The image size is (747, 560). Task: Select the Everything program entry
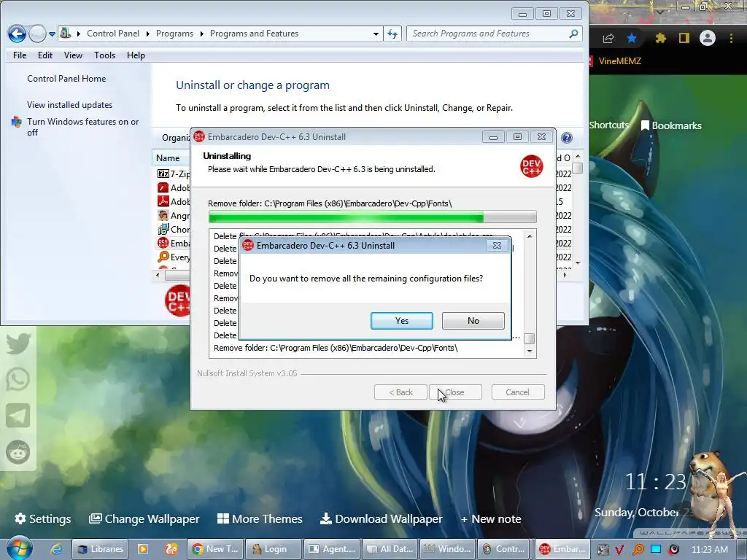[174, 257]
